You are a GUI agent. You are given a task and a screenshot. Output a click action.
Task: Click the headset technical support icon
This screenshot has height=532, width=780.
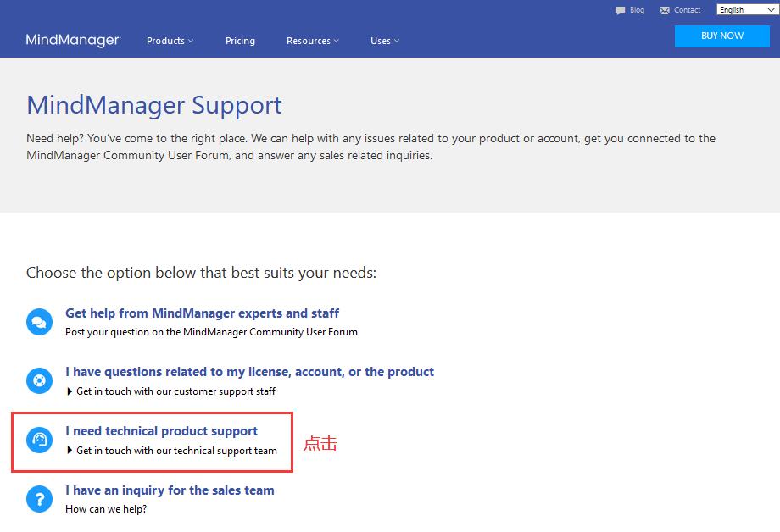39,440
